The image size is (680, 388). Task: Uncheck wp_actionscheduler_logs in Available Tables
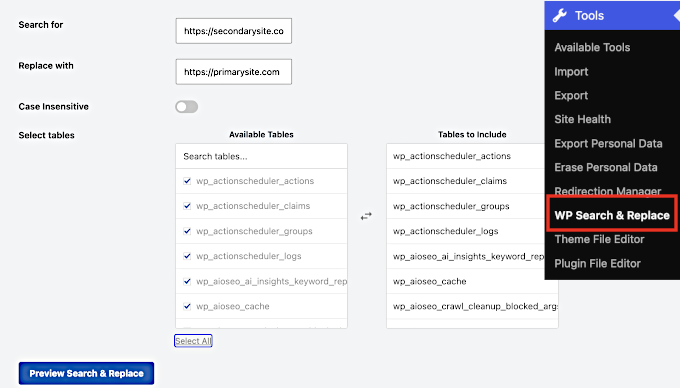tap(187, 256)
